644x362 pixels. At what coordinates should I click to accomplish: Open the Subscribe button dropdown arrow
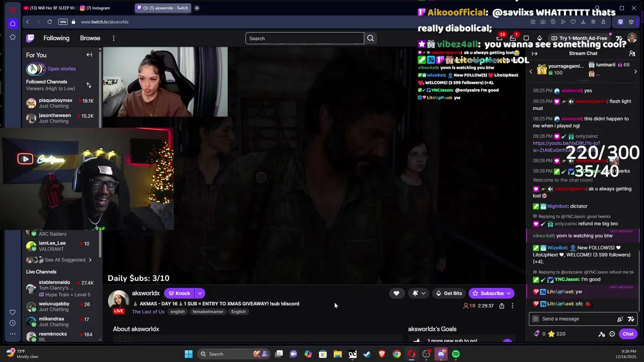click(x=509, y=293)
